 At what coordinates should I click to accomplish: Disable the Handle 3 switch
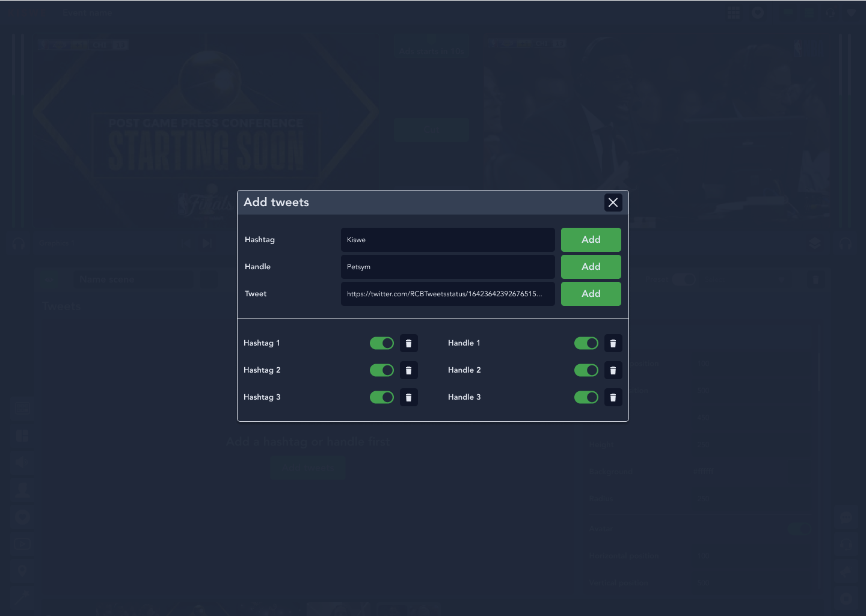point(586,397)
